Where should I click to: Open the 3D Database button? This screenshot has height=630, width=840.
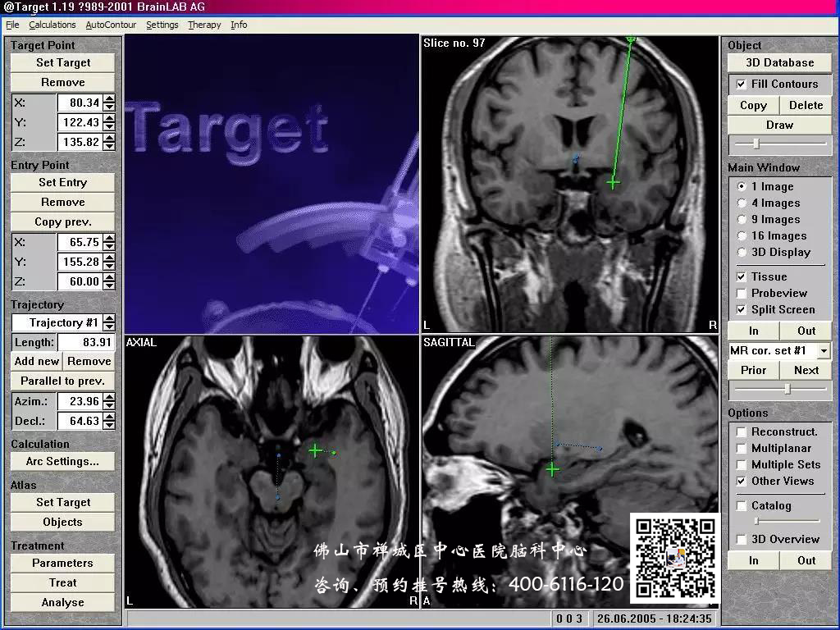pyautogui.click(x=779, y=62)
